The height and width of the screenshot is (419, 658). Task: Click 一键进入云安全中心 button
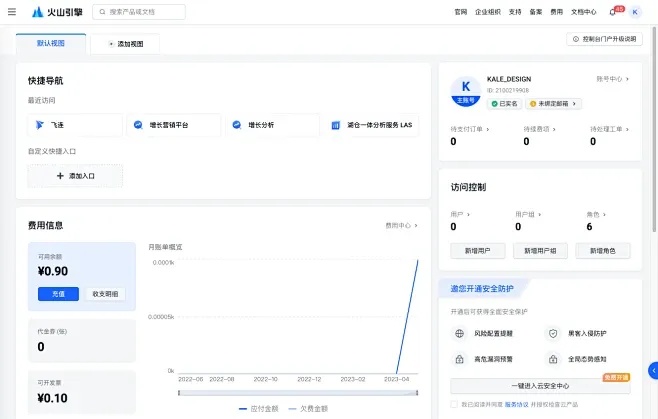540,386
